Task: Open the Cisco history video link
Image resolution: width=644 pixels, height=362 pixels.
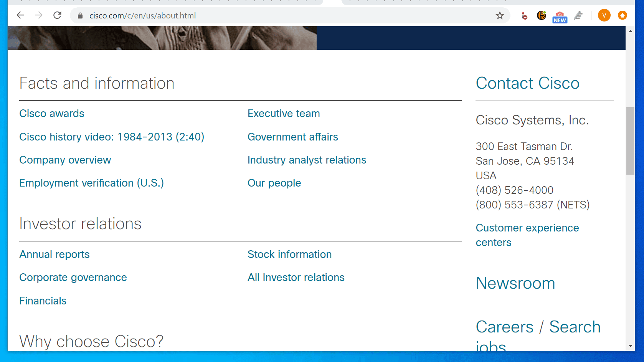Action: 112,137
